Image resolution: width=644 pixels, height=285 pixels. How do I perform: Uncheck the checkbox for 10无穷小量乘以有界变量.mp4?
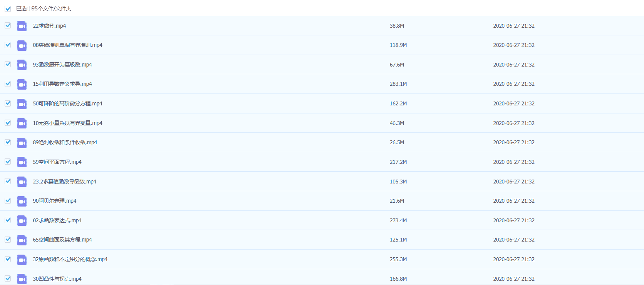[x=8, y=123]
